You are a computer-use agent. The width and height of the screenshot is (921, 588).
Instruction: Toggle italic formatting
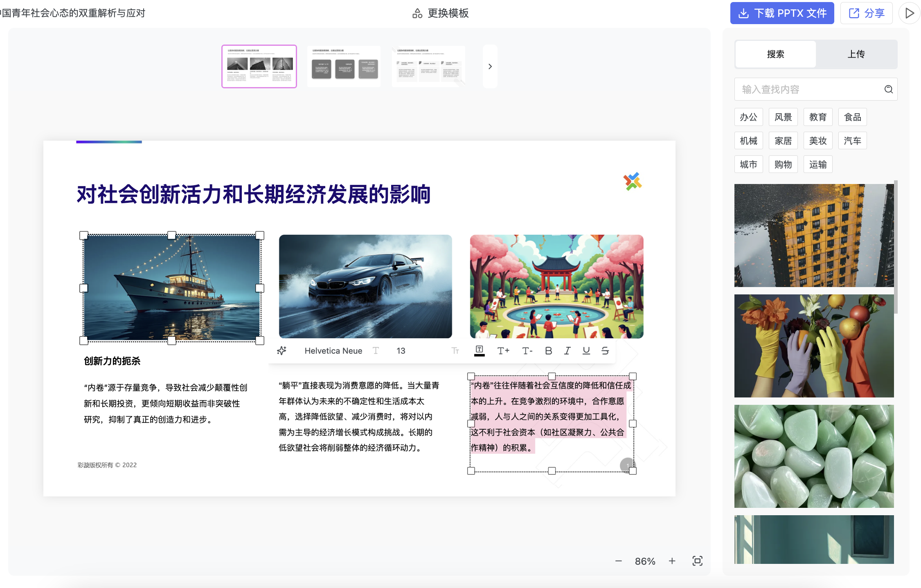tap(567, 351)
